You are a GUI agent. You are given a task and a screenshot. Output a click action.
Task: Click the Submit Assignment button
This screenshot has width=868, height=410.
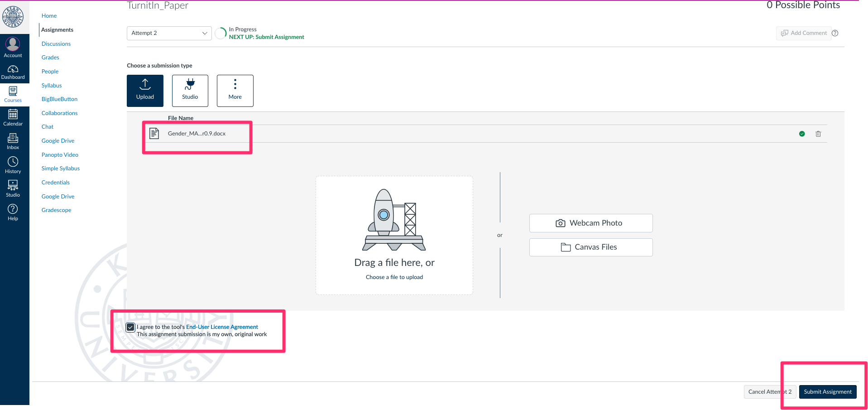click(x=828, y=392)
